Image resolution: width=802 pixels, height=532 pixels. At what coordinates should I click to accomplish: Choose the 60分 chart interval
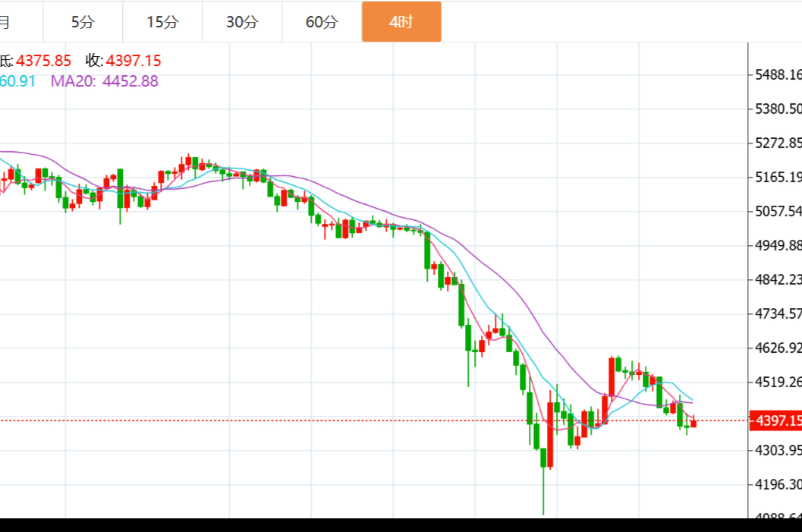coord(322,22)
